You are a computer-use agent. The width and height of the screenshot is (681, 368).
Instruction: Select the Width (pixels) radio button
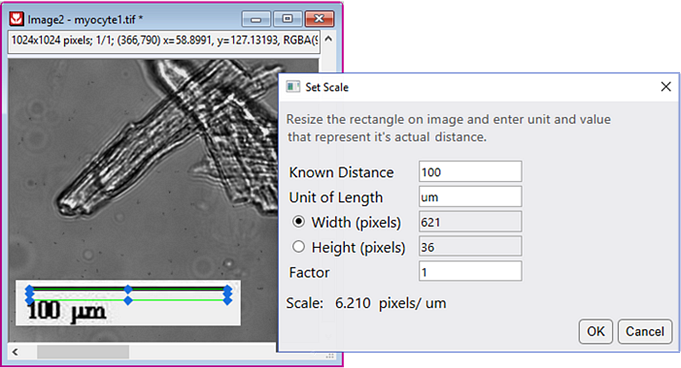coord(298,222)
